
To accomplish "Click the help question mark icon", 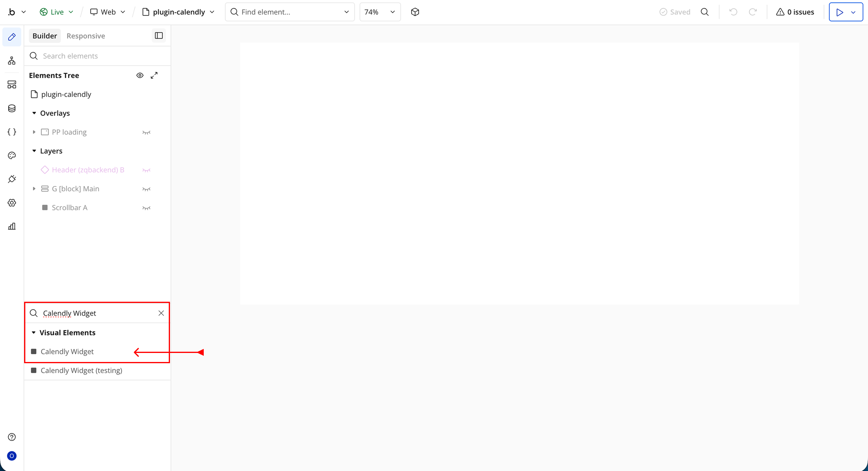I will (x=12, y=437).
